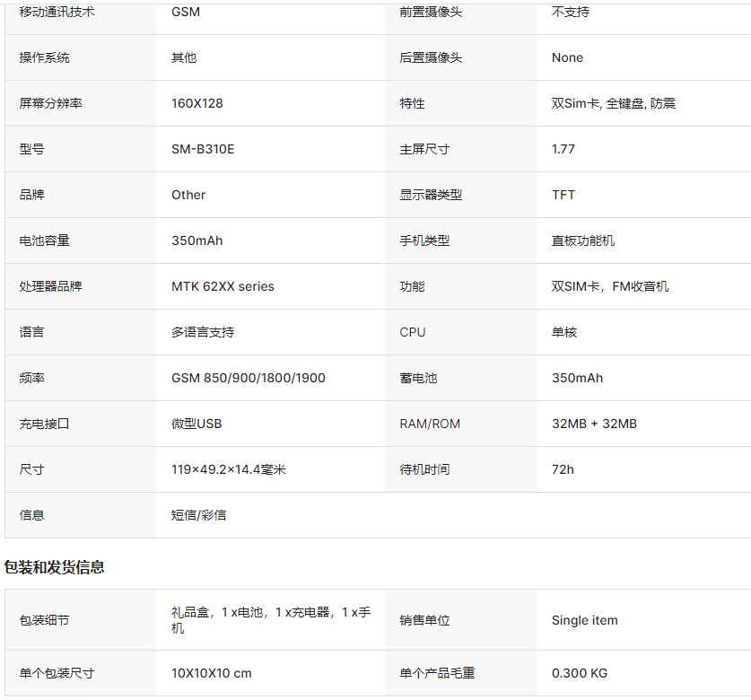
Task: Select the 短信/彩信 message value
Action: [x=199, y=515]
